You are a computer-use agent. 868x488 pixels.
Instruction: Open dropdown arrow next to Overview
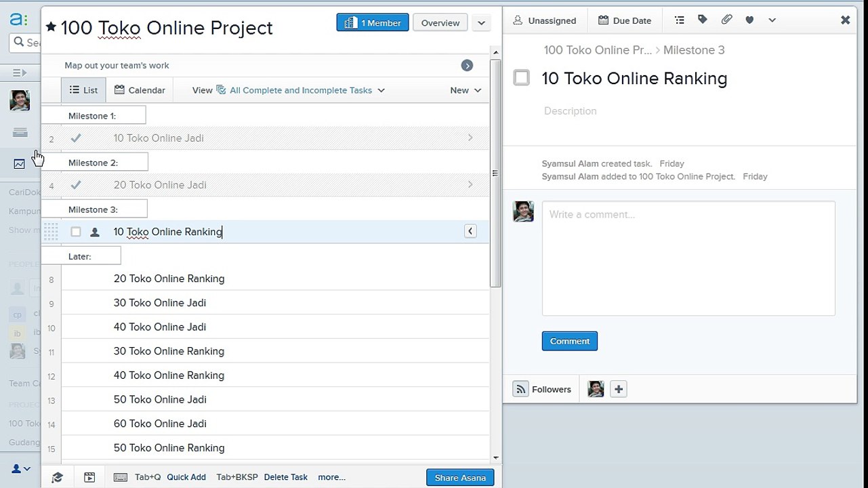[x=481, y=23]
